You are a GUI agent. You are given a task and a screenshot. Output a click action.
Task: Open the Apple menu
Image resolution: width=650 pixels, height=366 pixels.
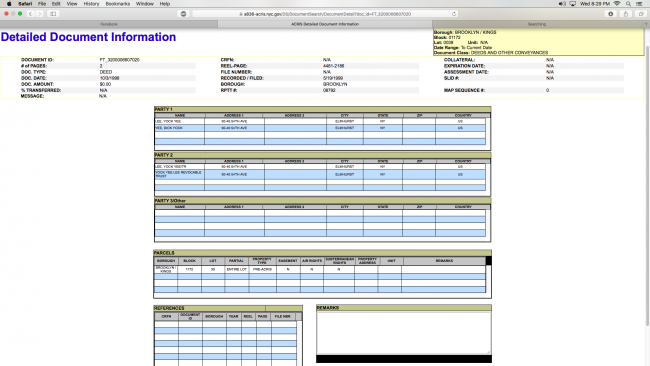(x=9, y=4)
